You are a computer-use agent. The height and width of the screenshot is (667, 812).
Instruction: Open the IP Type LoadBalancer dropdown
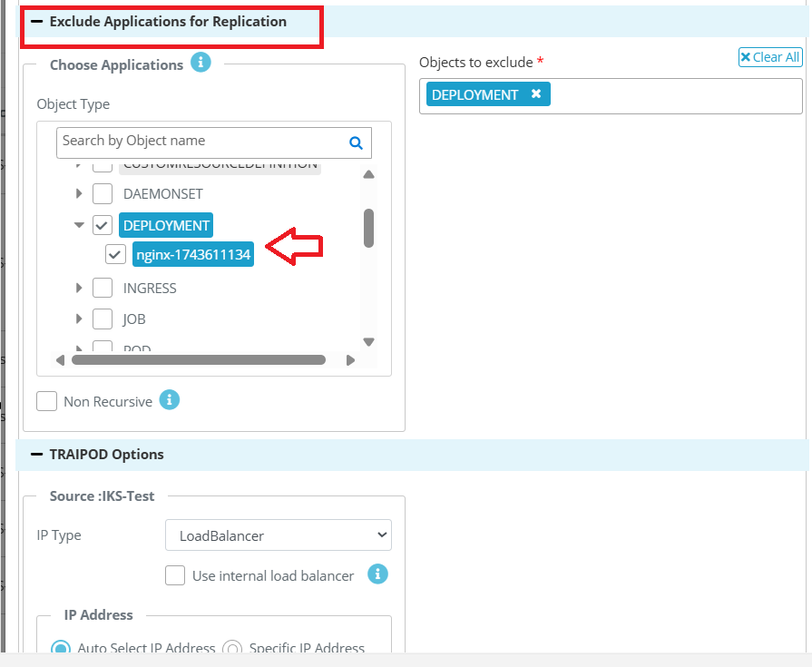click(x=279, y=535)
